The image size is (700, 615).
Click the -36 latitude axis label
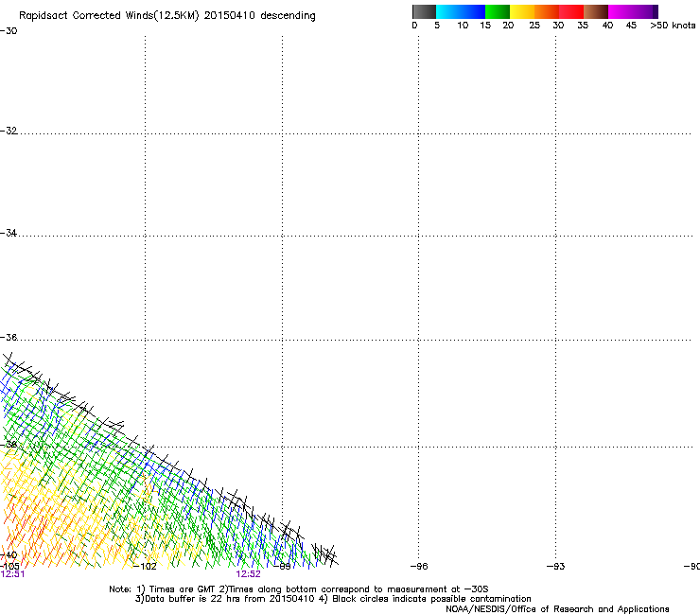tap(9, 337)
